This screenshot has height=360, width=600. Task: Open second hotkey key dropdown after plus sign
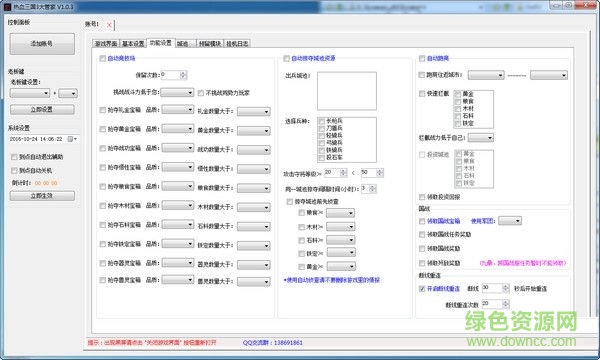point(68,93)
